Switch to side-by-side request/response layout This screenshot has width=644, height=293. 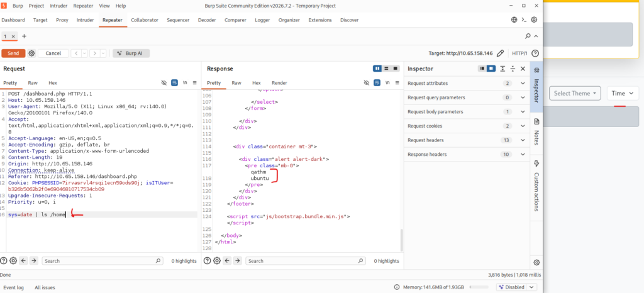click(377, 69)
